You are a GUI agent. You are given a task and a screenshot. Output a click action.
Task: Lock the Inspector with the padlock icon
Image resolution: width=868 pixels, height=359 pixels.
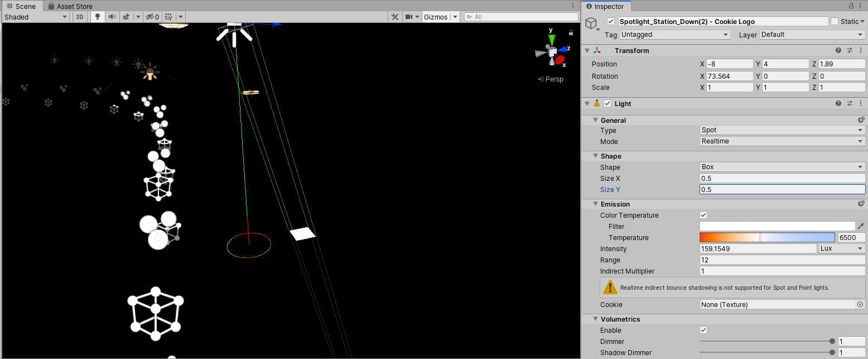click(x=851, y=6)
